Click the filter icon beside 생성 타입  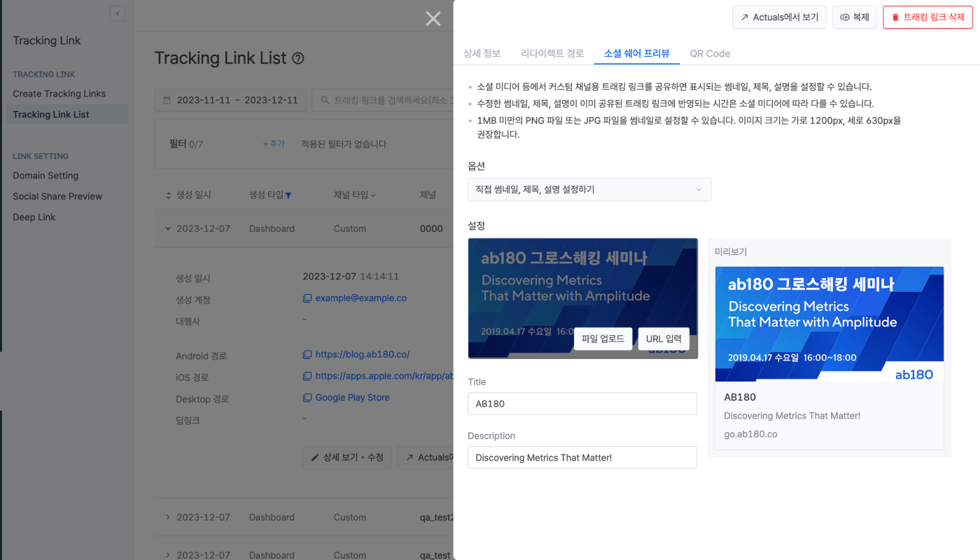point(288,195)
